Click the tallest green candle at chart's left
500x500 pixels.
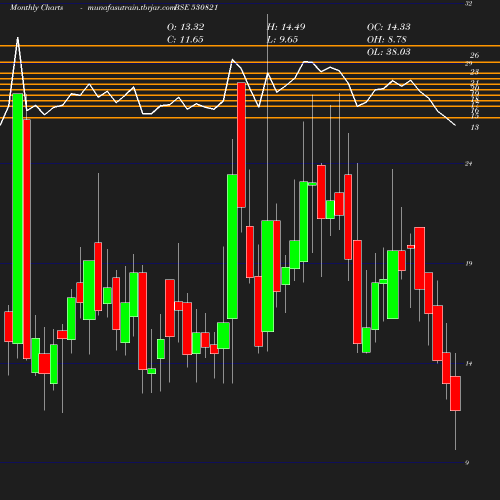(x=18, y=218)
